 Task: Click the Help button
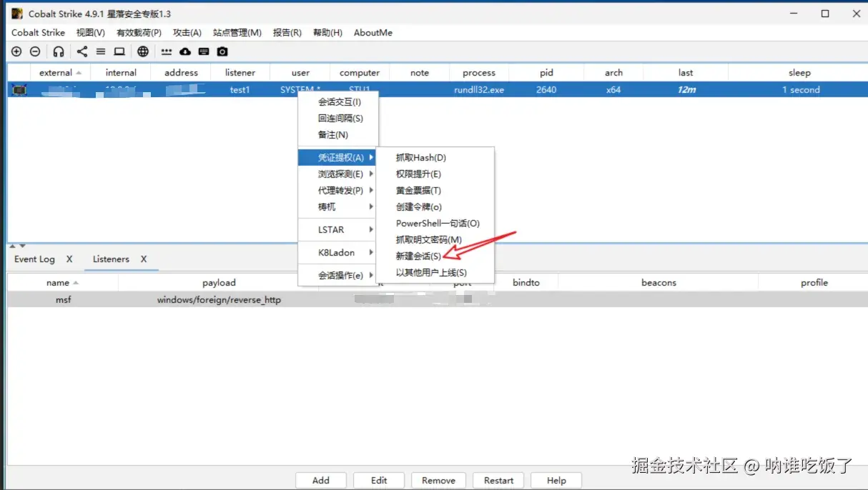tap(556, 481)
